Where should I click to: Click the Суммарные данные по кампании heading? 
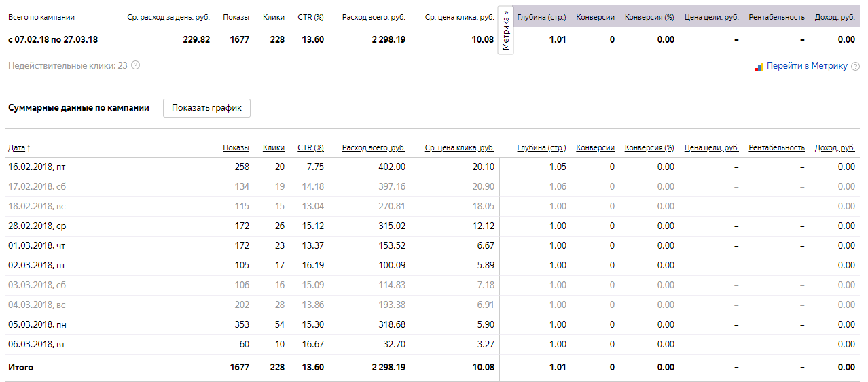coord(79,107)
